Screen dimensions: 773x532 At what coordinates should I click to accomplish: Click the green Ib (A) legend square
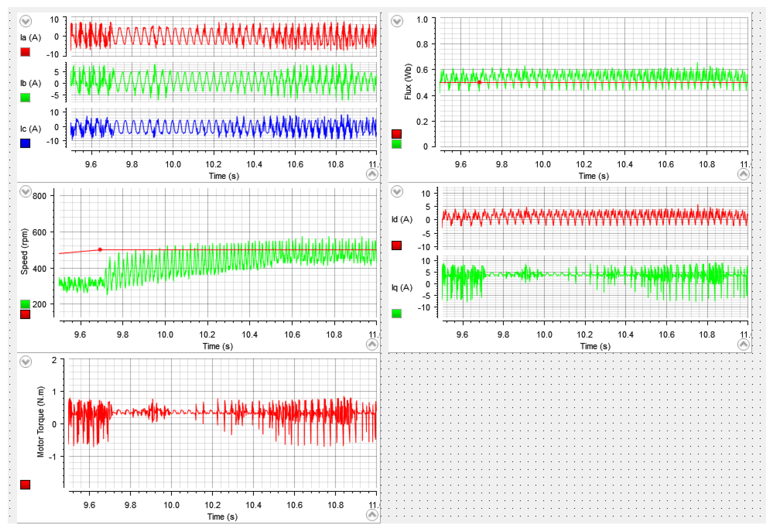25,98
